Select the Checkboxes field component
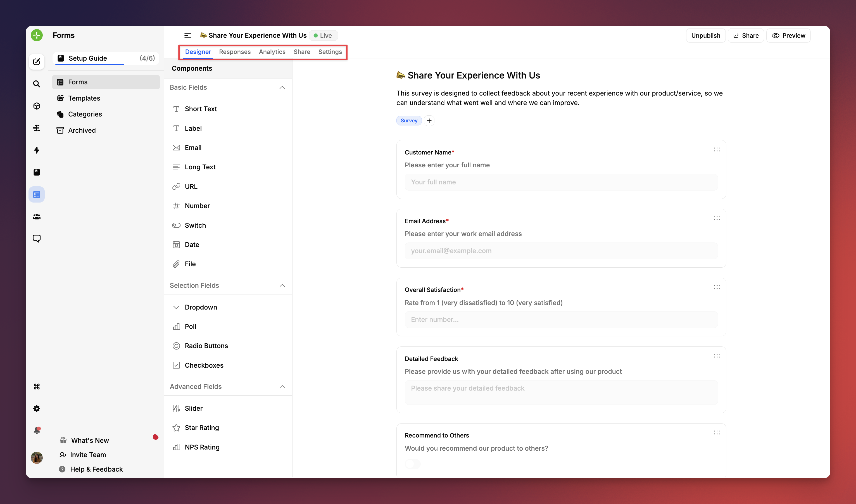The image size is (856, 504). (204, 365)
